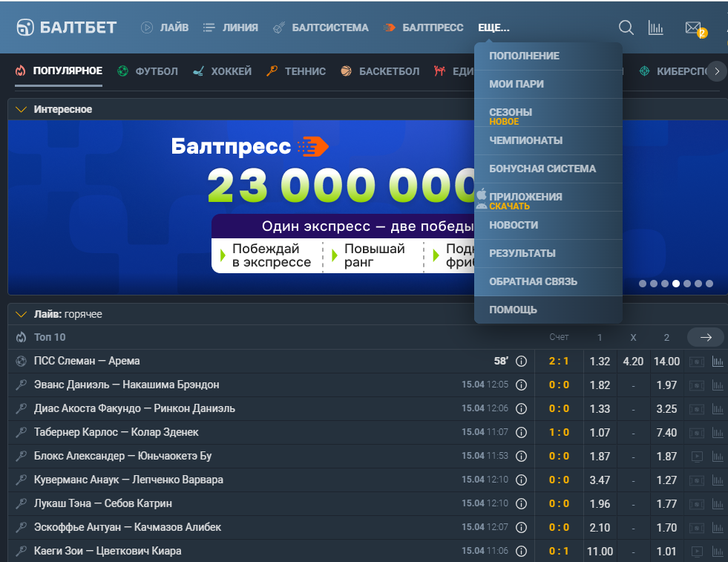This screenshot has height=562, width=728.
Task: Select odds 11.00 for Каеги Зои
Action: (x=600, y=552)
